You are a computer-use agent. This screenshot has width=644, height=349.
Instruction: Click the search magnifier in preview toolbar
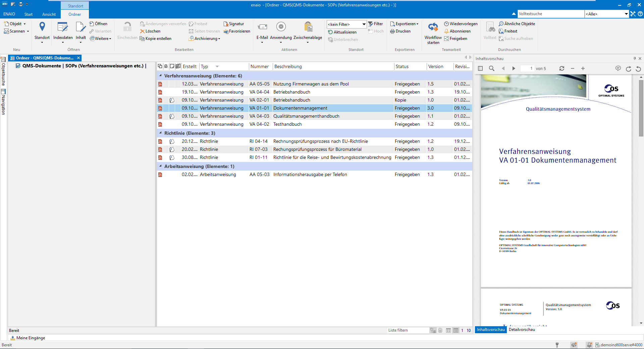point(491,68)
